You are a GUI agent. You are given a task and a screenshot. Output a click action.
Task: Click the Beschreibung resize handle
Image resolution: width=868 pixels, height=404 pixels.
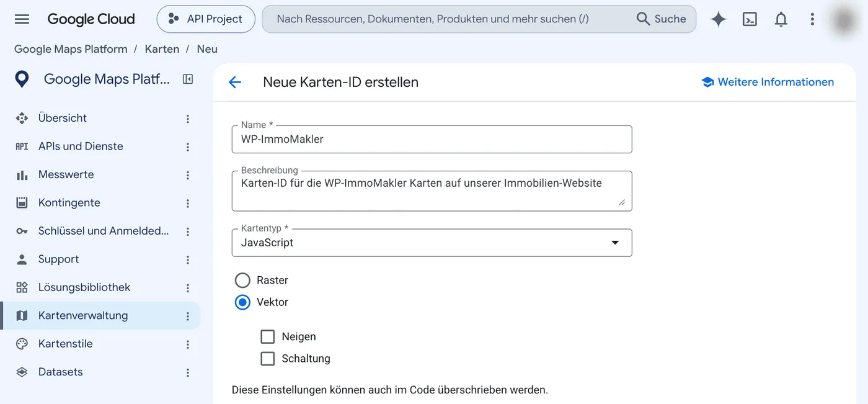(x=621, y=202)
